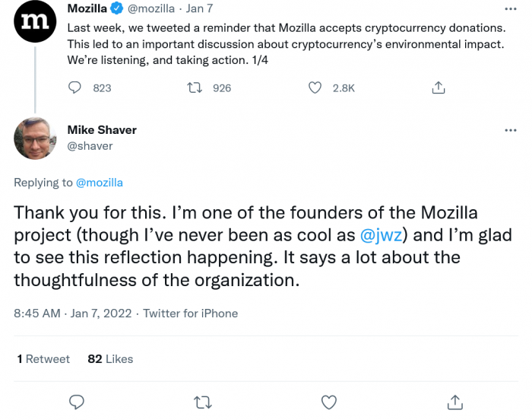This screenshot has width=532, height=420.
Task: Retweet the Mozilla tweet with 926 retweets
Action: coord(195,87)
